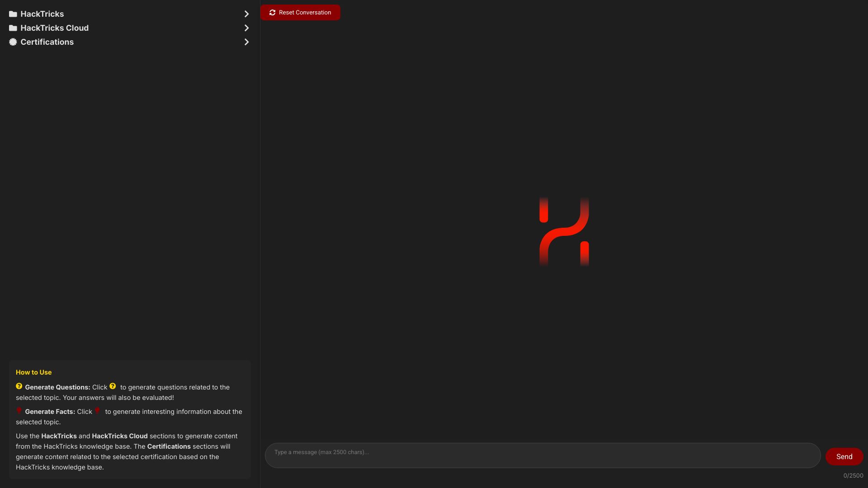Click the How to Use heading
Screen dimensions: 868x488
coord(34,372)
